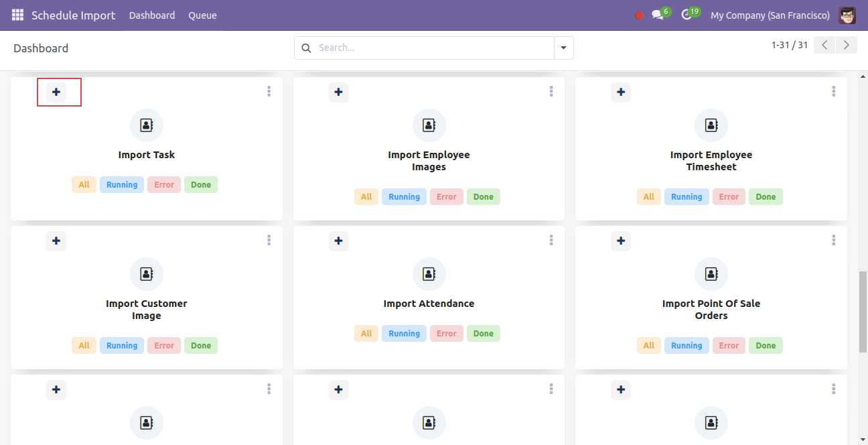Image resolution: width=868 pixels, height=445 pixels.
Task: Show Error jobs for Import Customer Image
Action: click(x=164, y=346)
